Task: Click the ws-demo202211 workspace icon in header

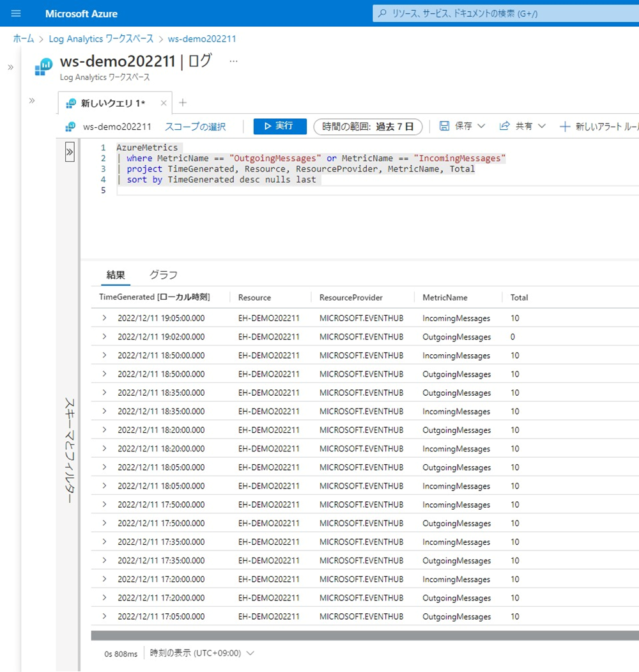Action: (x=43, y=67)
